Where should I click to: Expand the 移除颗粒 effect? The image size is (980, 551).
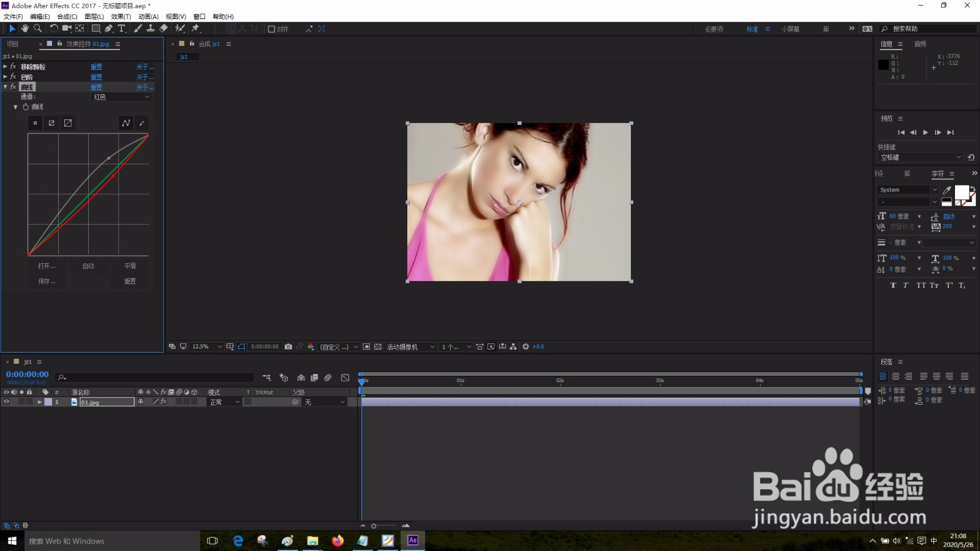(6, 66)
